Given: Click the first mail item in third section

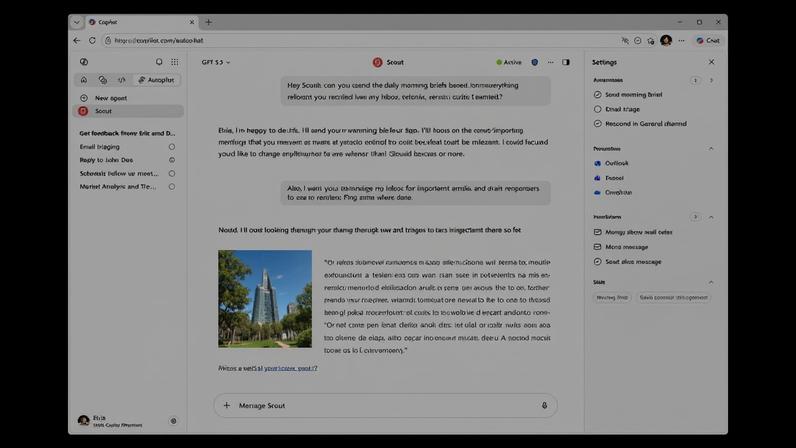Looking at the screenshot, I should pos(633,232).
